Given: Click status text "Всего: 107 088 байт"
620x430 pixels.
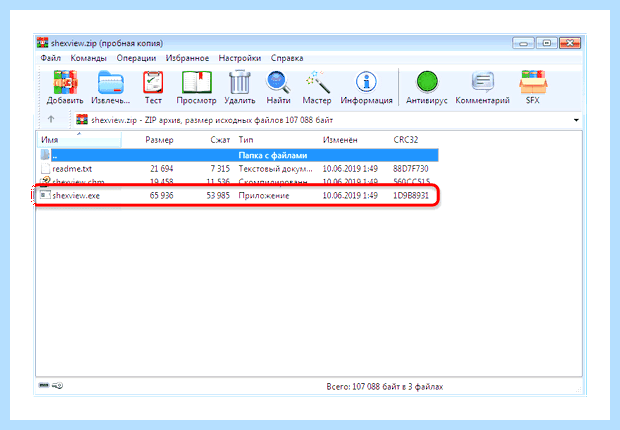Looking at the screenshot, I should [363, 386].
